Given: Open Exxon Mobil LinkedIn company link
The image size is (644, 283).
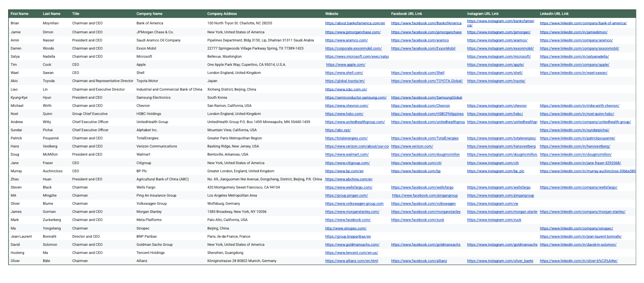Looking at the screenshot, I should [x=579, y=48].
